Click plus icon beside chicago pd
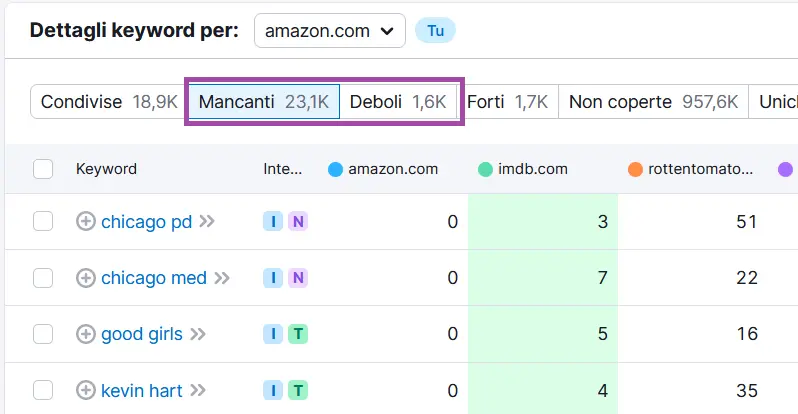The image size is (798, 414). [86, 222]
